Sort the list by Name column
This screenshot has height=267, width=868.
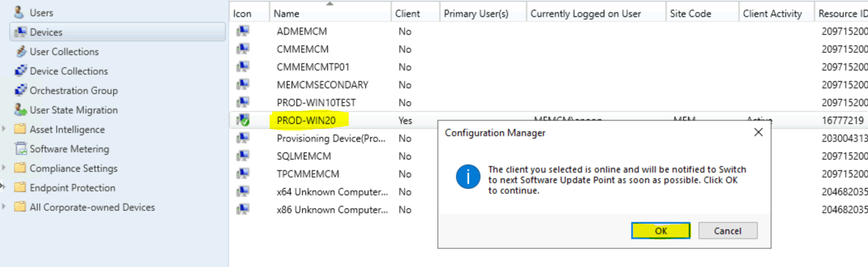[330, 13]
